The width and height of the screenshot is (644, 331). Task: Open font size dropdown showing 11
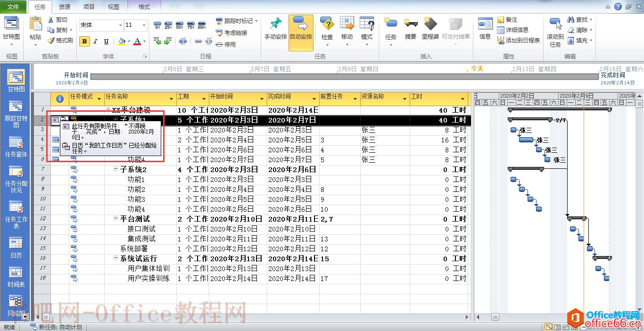tap(144, 25)
